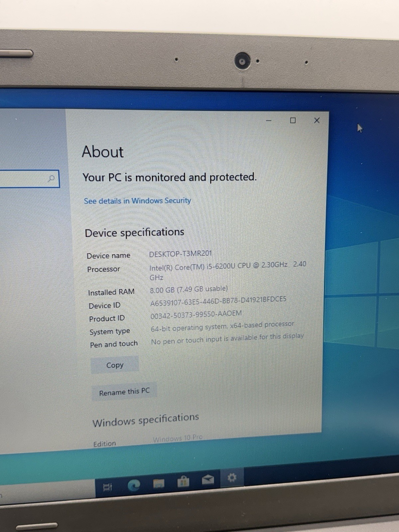The height and width of the screenshot is (532, 399).
Task: Click Your PC is monitored and protected text
Action: (170, 177)
